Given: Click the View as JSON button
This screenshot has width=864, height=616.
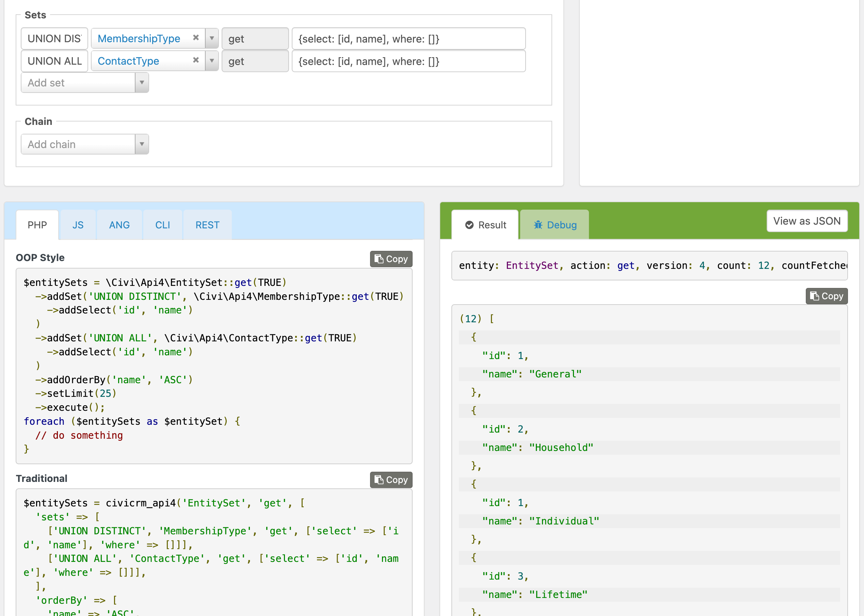Looking at the screenshot, I should click(x=807, y=221).
